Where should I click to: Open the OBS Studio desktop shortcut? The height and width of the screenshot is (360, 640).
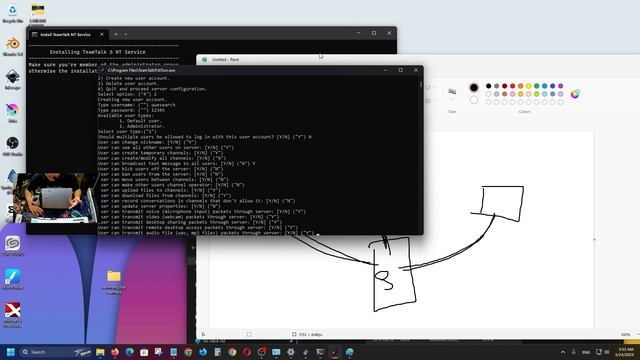(12, 146)
